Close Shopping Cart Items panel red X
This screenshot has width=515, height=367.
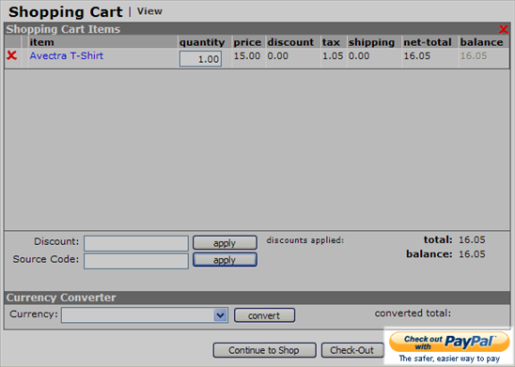tap(503, 29)
